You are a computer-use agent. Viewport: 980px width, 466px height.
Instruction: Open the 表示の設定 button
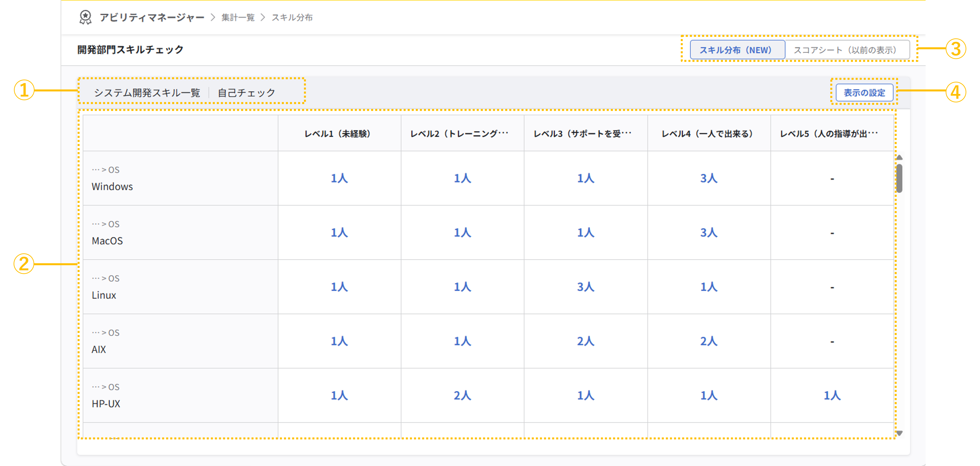(864, 92)
